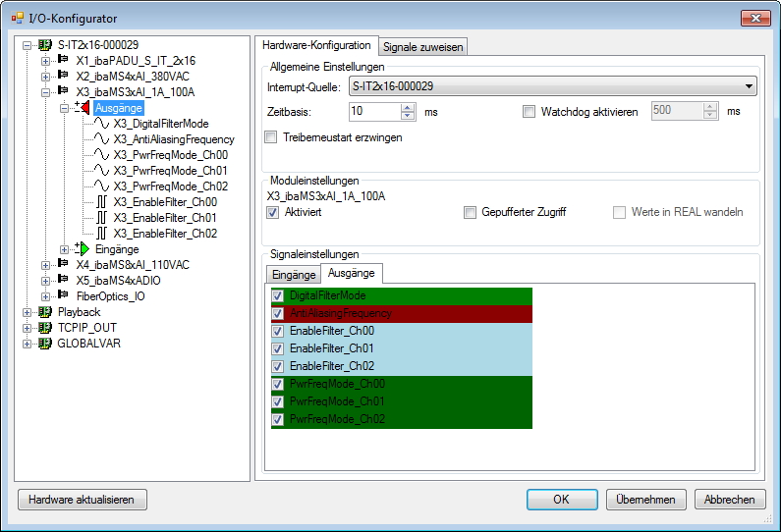781x532 pixels.
Task: Collapse the Ausgänge tree node
Action: tap(64, 109)
